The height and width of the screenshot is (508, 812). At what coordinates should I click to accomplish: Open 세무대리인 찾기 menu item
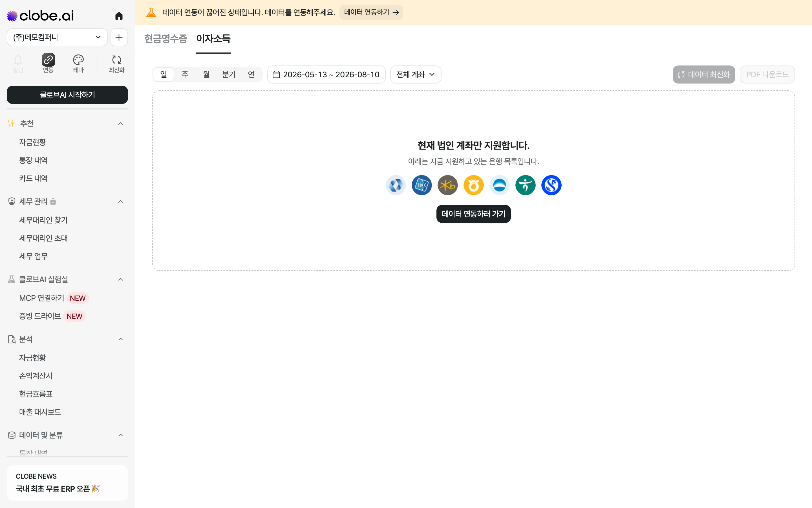(x=43, y=220)
